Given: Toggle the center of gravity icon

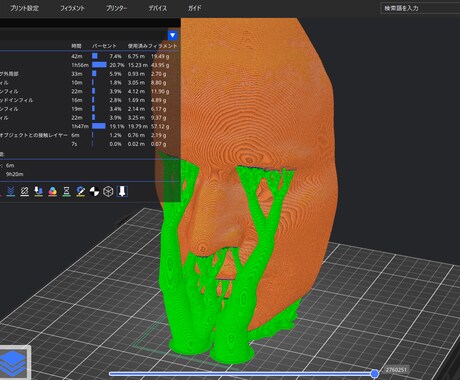Looking at the screenshot, I should [94, 191].
